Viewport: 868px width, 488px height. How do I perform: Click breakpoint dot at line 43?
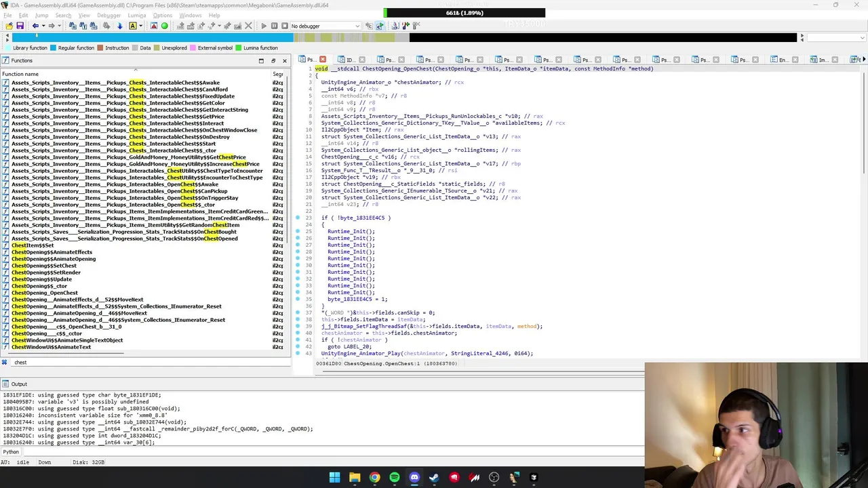click(x=298, y=354)
